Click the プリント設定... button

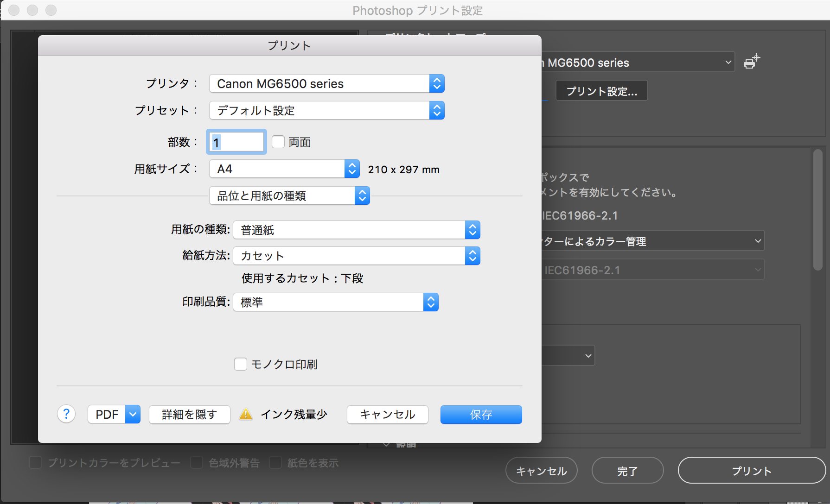point(601,91)
